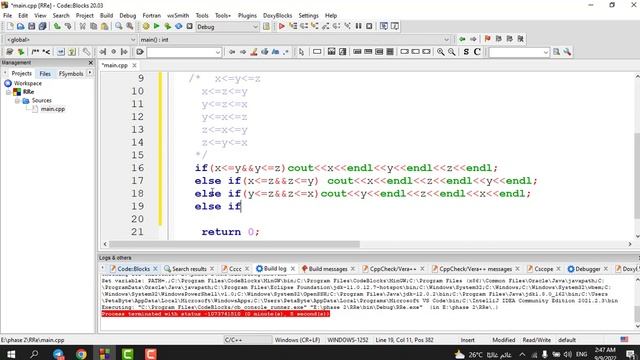Click the Replace icon
640x360 pixels.
click(130, 27)
